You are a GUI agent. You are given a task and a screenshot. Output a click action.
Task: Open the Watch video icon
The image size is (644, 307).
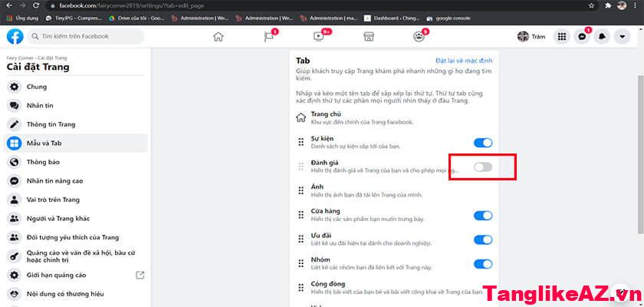click(319, 36)
